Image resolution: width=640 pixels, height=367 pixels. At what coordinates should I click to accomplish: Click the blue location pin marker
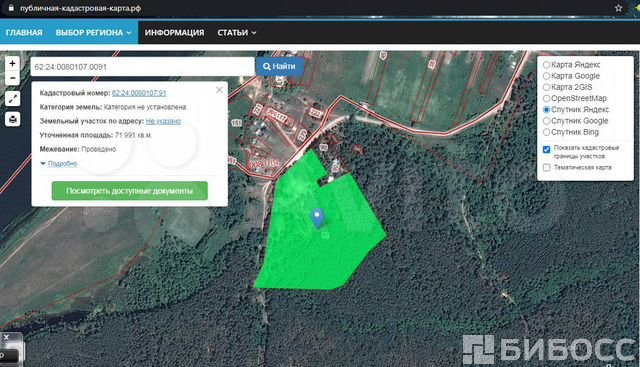(x=317, y=218)
